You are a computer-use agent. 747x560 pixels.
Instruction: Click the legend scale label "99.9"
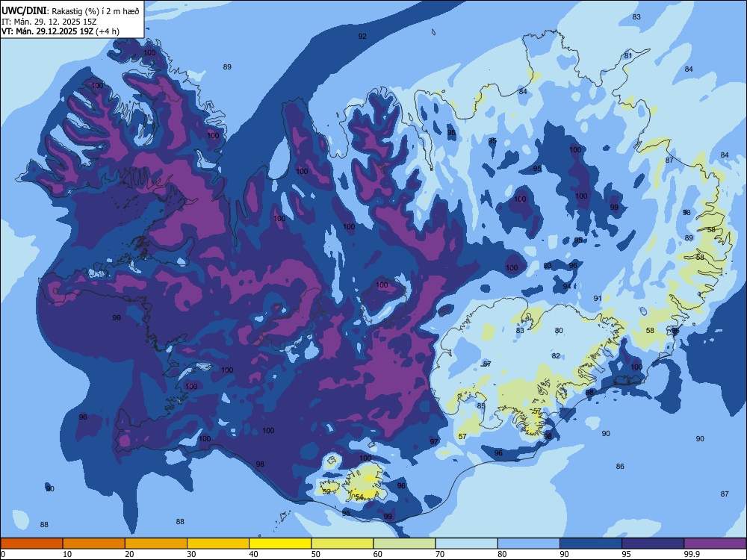click(x=692, y=554)
